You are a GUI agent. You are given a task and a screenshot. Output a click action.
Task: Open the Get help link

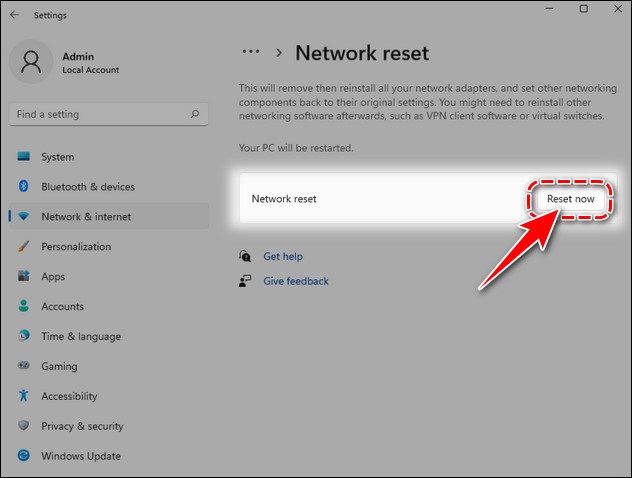pyautogui.click(x=282, y=257)
